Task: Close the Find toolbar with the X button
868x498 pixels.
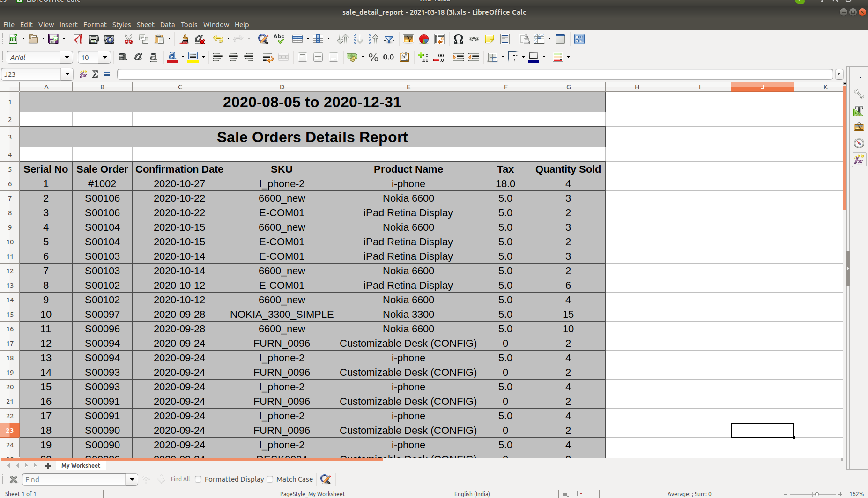Action: tap(14, 479)
